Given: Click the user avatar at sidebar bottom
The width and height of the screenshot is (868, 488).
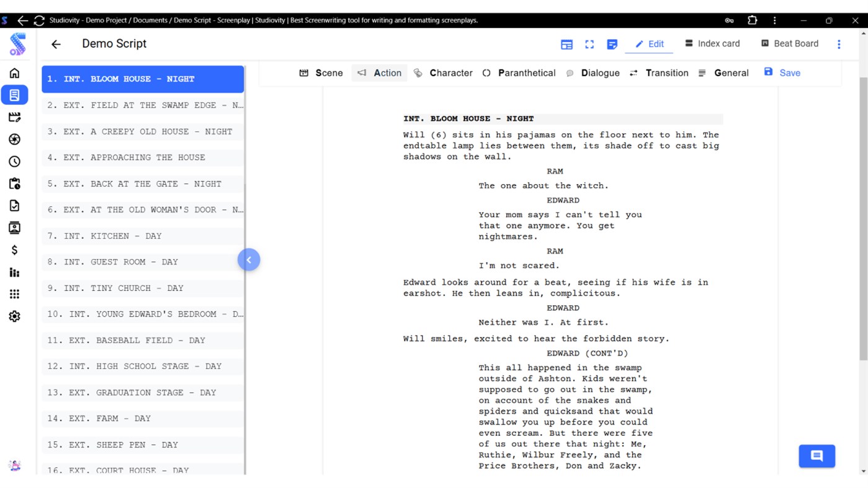Looking at the screenshot, I should click(14, 466).
